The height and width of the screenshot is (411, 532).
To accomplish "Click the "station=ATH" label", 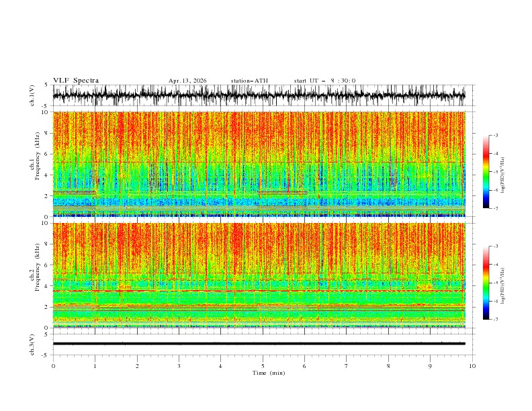I will 249,81.
